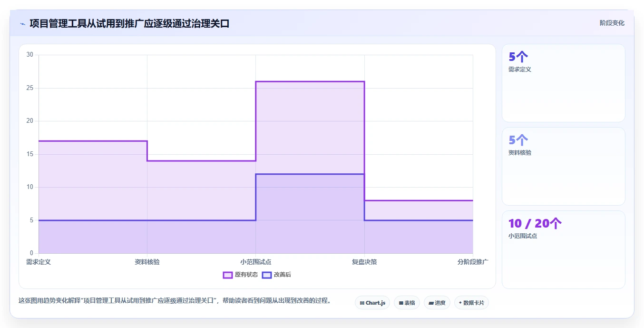Click the 进度 tag
Image resolution: width=644 pixels, height=328 pixels.
[437, 303]
